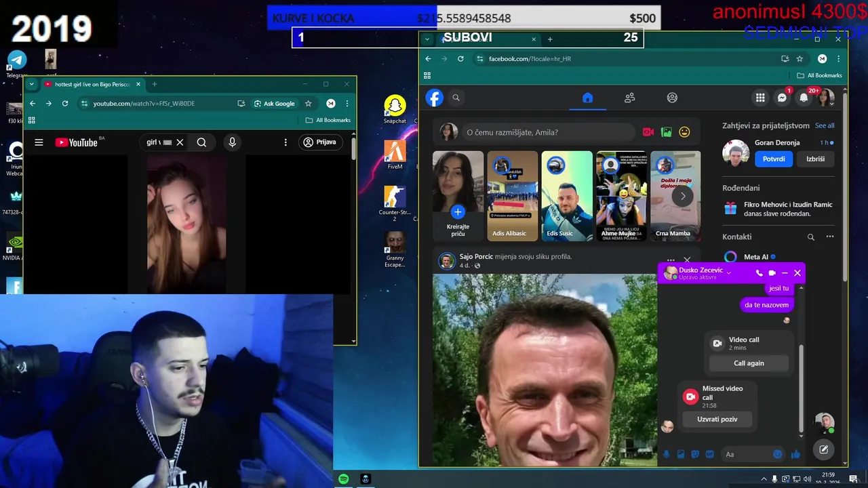Open Facebook notifications bell
Image resolution: width=868 pixels, height=488 pixels.
click(804, 98)
